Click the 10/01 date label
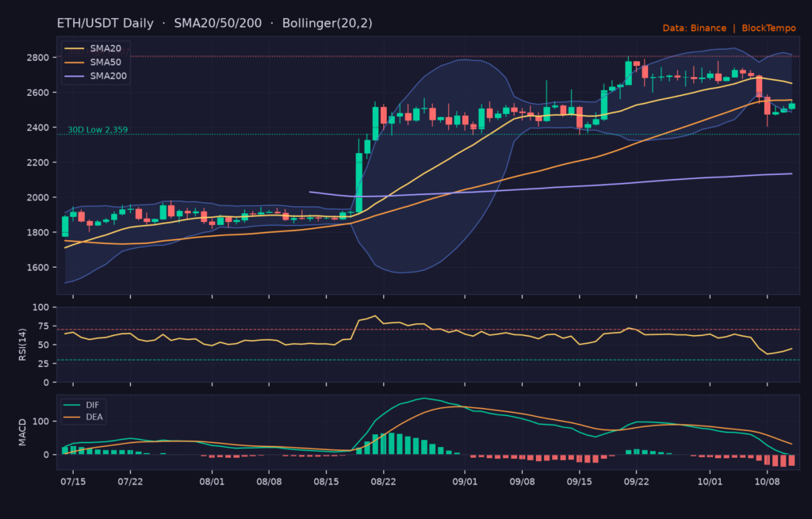This screenshot has height=519, width=812. point(710,481)
